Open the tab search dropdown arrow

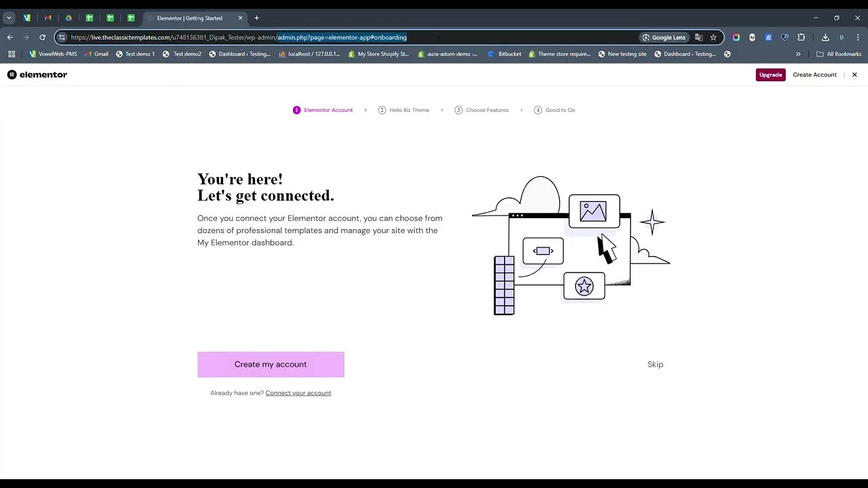tap(9, 18)
